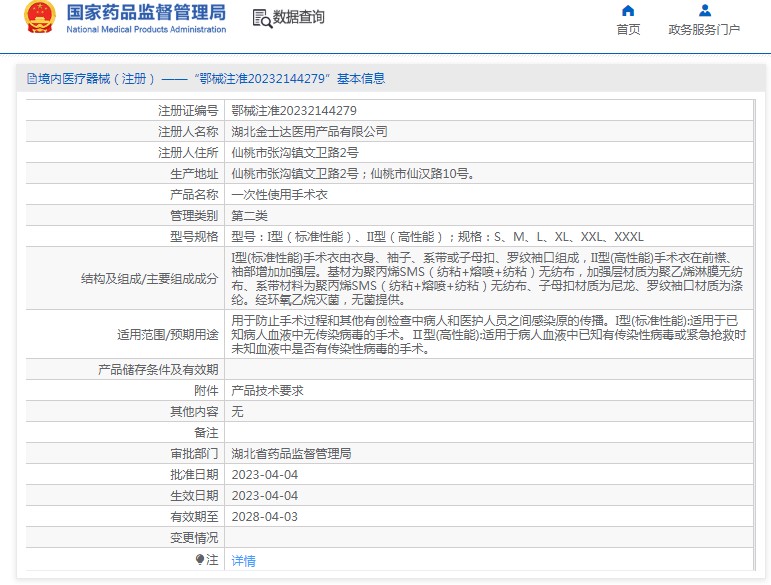Click the document icon before 境内医疗器械
The width and height of the screenshot is (771, 585).
pyautogui.click(x=31, y=79)
